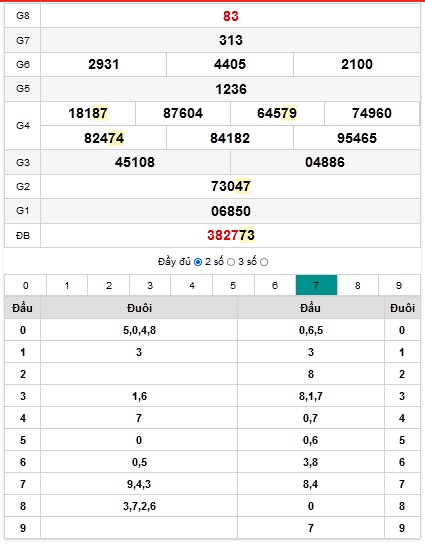Viewport: 425px width, 544px height.
Task: Click the G8 prize number 83
Action: click(x=231, y=16)
